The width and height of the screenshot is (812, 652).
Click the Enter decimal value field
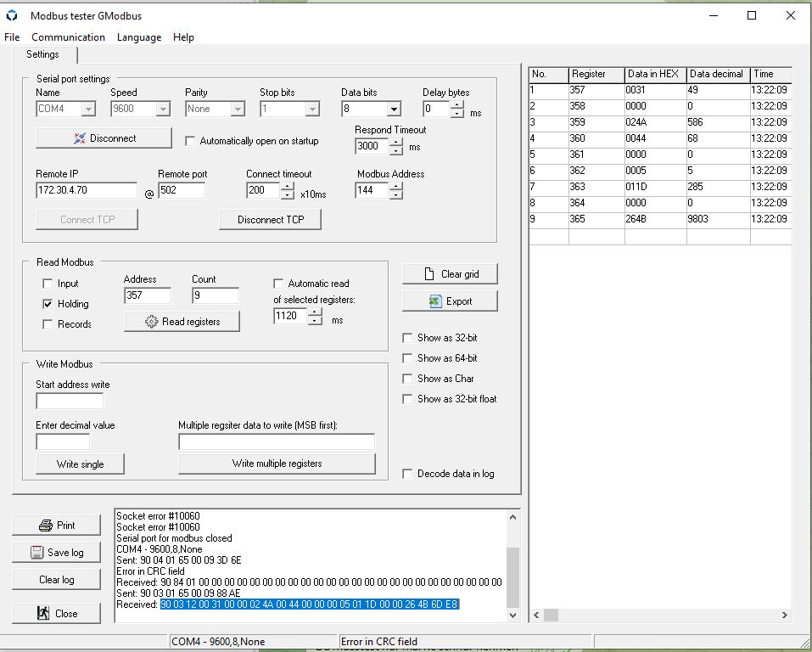[x=63, y=441]
